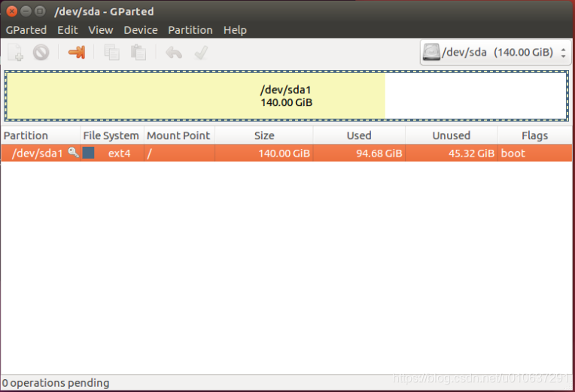Open the Edit menu
Image resolution: width=575 pixels, height=392 pixels.
pyautogui.click(x=68, y=30)
